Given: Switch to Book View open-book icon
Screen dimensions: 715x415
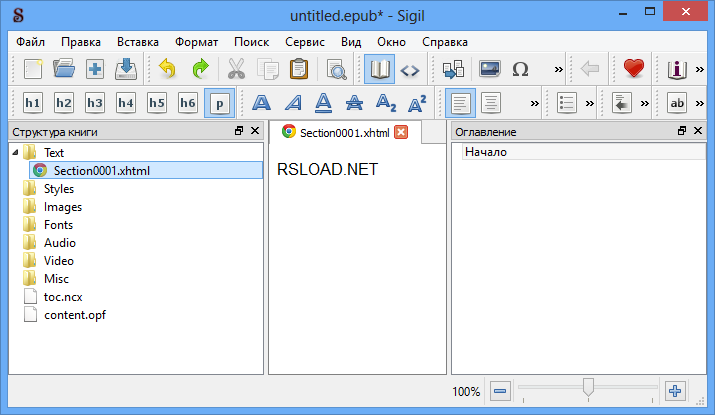Looking at the screenshot, I should point(379,69).
